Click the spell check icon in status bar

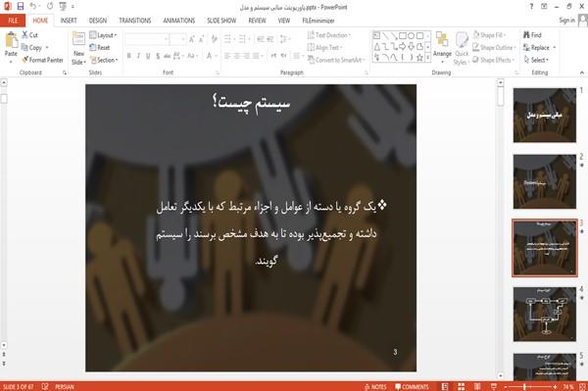click(45, 386)
